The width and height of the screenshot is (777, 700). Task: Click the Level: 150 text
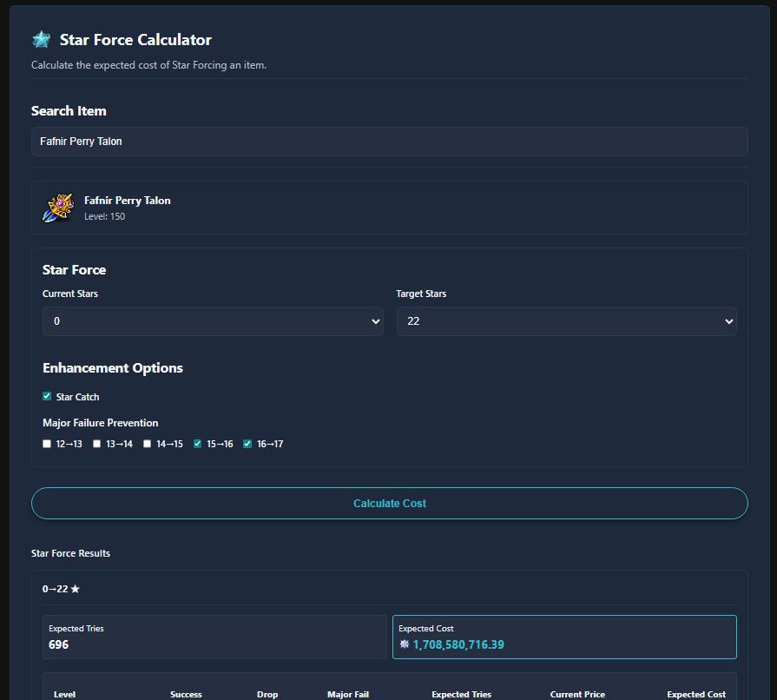click(x=104, y=216)
